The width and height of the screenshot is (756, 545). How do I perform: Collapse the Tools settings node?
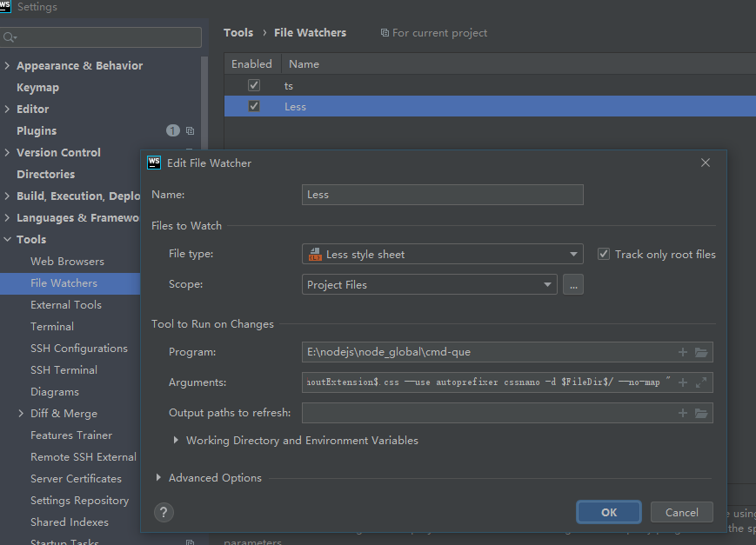coord(7,239)
